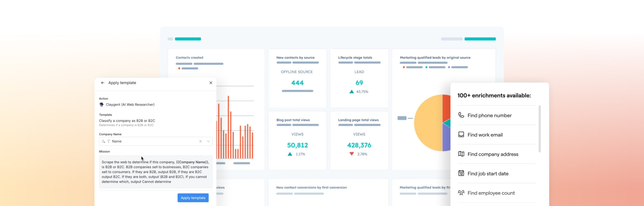644x206 pixels.
Task: Open Blog post total views card title
Action: 293,120
